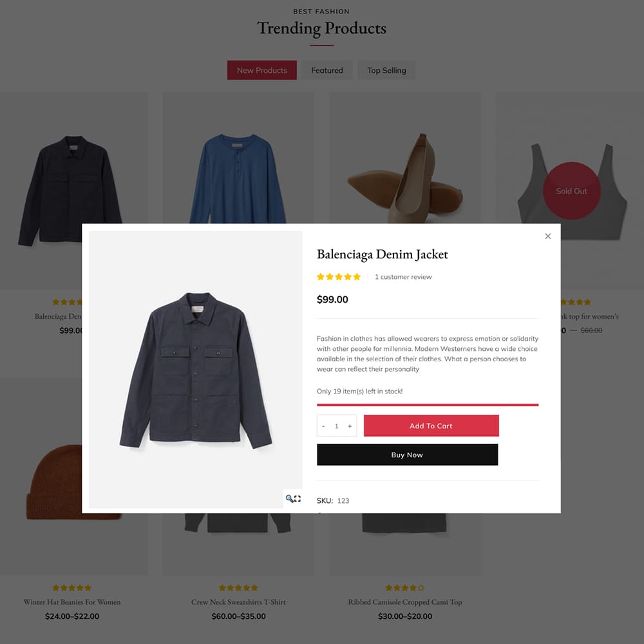Click the denim jacket image in popup
Viewport: 644px width, 644px height.
pyautogui.click(x=196, y=369)
